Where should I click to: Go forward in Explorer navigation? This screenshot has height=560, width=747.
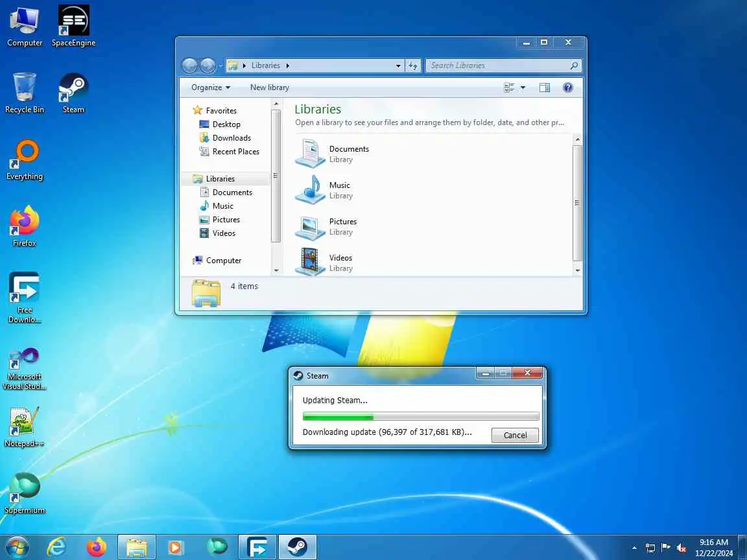click(x=207, y=65)
